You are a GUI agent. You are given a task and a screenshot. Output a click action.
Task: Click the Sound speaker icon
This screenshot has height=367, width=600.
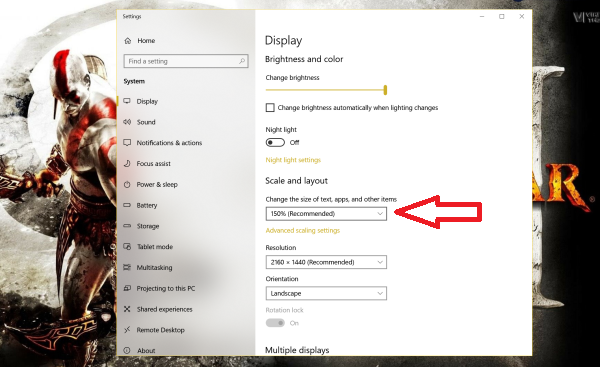[127, 122]
